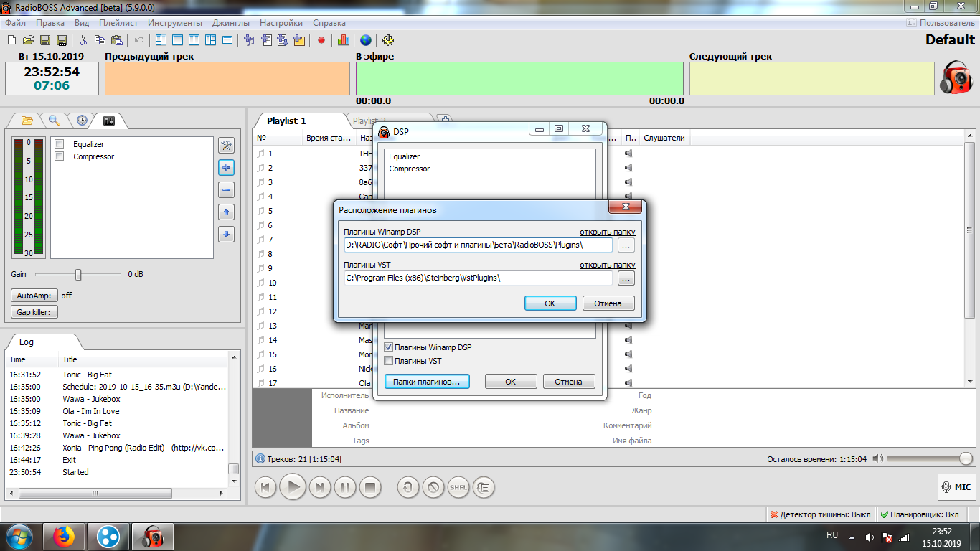This screenshot has width=980, height=551.
Task: Click the Next track button
Action: (x=319, y=488)
